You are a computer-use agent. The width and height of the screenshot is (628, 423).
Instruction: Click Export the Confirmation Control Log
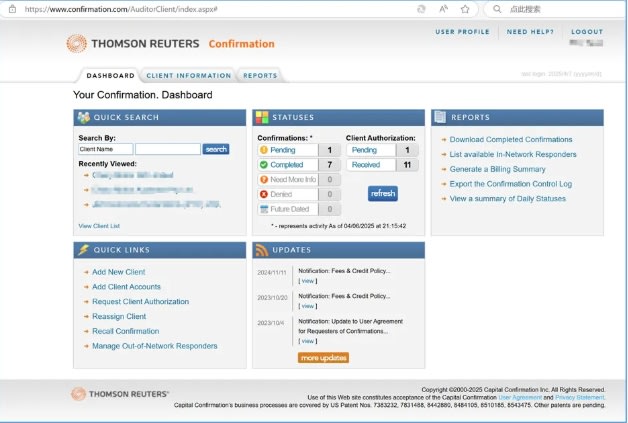(511, 184)
